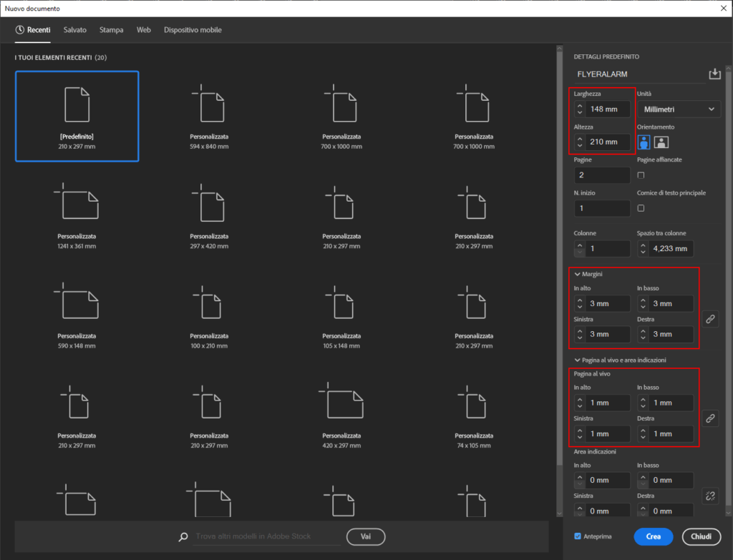This screenshot has height=560, width=733.
Task: Click the chain link icon next to Margini values
Action: [x=710, y=318]
